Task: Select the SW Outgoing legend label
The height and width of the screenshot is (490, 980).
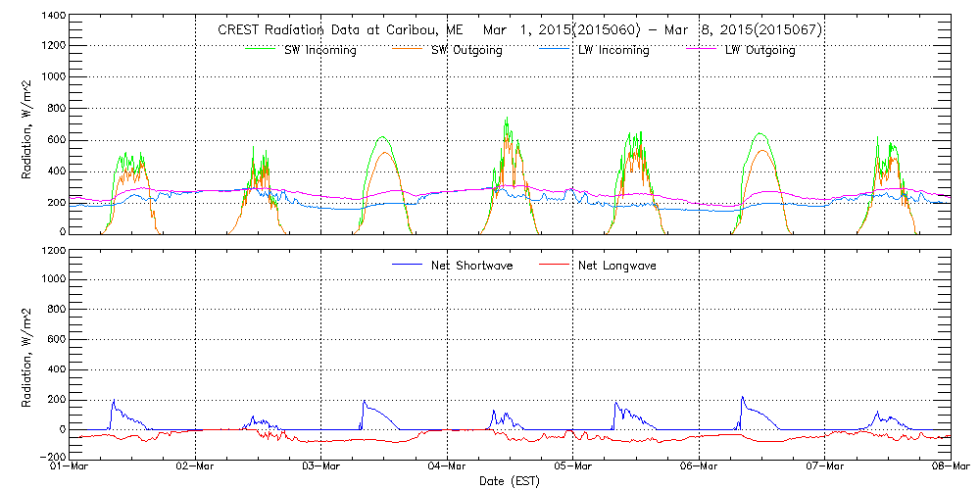Action: tap(466, 50)
